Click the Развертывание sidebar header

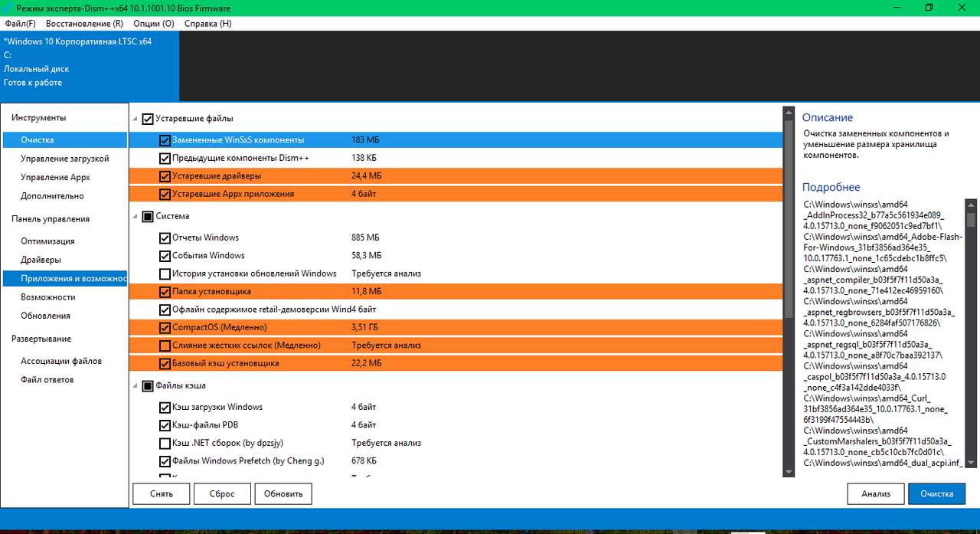(41, 339)
